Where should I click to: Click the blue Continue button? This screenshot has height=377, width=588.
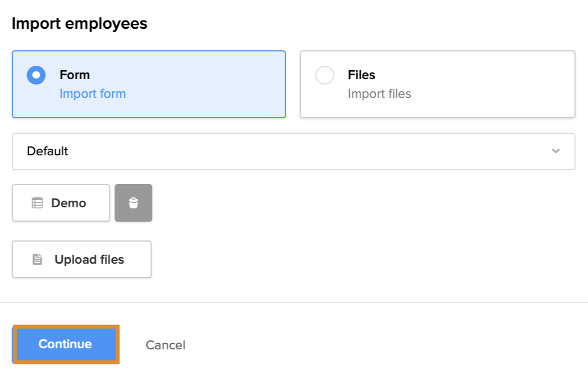(x=65, y=344)
